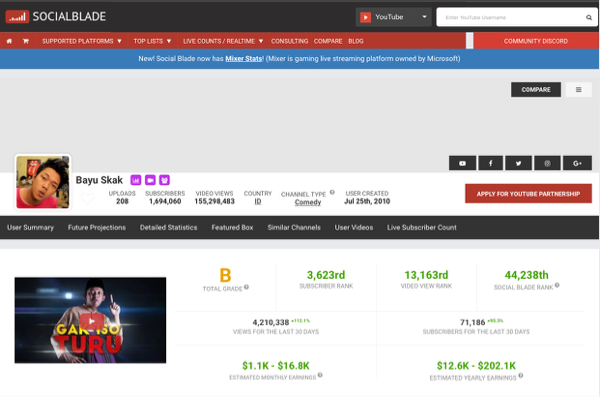
Task: Click the 4,210,338 views value
Action: coord(271,323)
